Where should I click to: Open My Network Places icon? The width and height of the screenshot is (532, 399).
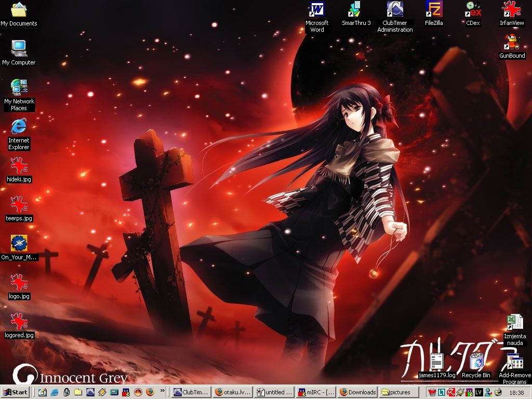click(19, 95)
